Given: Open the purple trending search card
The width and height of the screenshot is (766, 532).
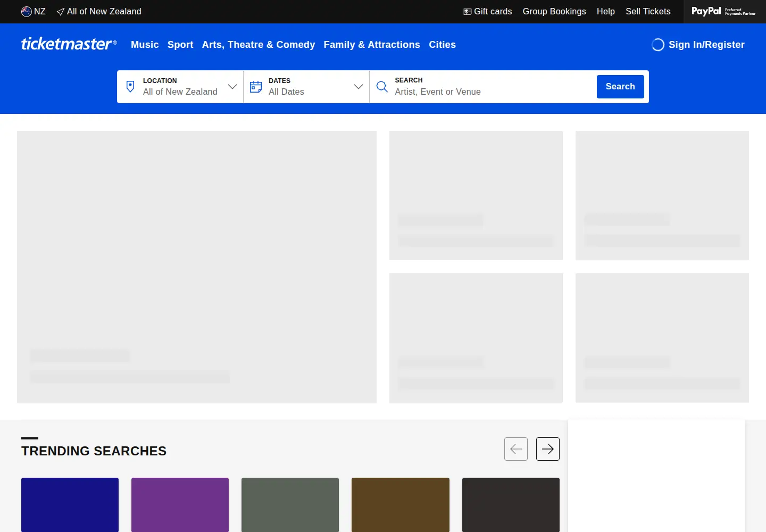Looking at the screenshot, I should [x=180, y=505].
